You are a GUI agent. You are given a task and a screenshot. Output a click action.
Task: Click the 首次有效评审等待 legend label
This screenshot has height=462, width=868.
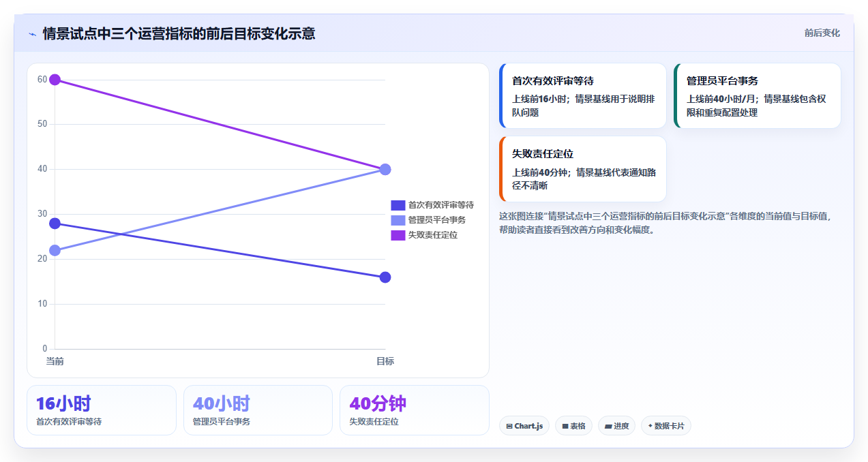(x=440, y=205)
